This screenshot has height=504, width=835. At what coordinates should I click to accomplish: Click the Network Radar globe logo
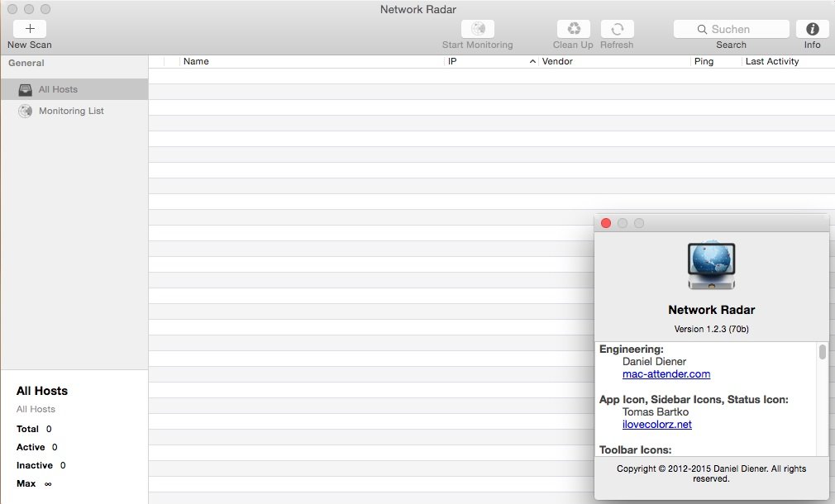(711, 263)
